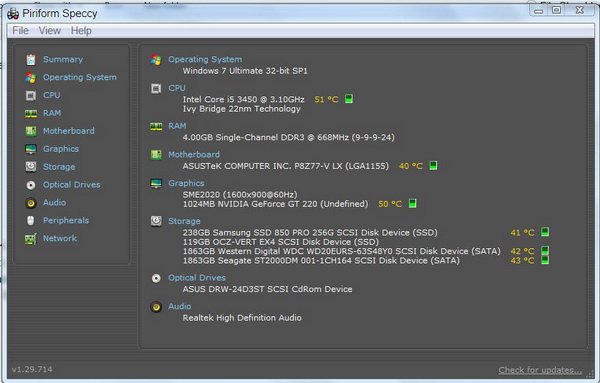
Task: Click the Motherboard icon in sidebar
Action: [31, 131]
